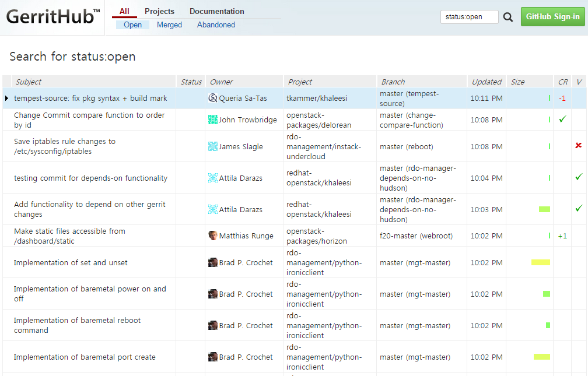Click branch 'f20-master (webroot)'

point(416,236)
